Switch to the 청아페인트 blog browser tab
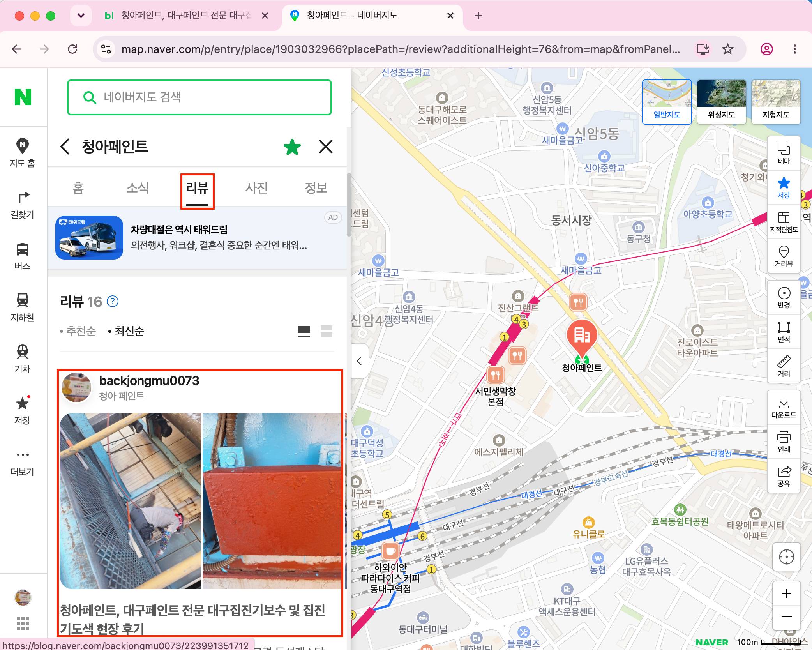Image resolution: width=812 pixels, height=650 pixels. coord(186,16)
